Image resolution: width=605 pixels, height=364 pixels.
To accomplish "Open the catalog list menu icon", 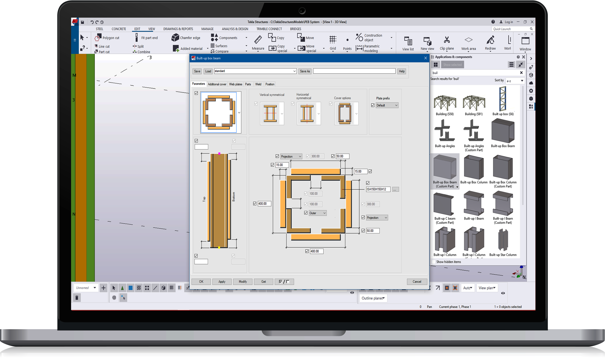I will click(x=511, y=65).
